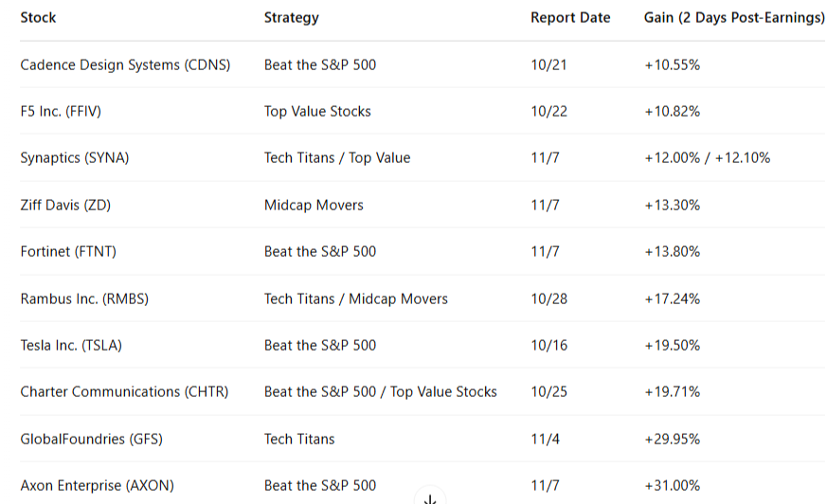Image resolution: width=827 pixels, height=504 pixels.
Task: Click the Axon Enterprise (AXON) entry
Action: tap(97, 486)
